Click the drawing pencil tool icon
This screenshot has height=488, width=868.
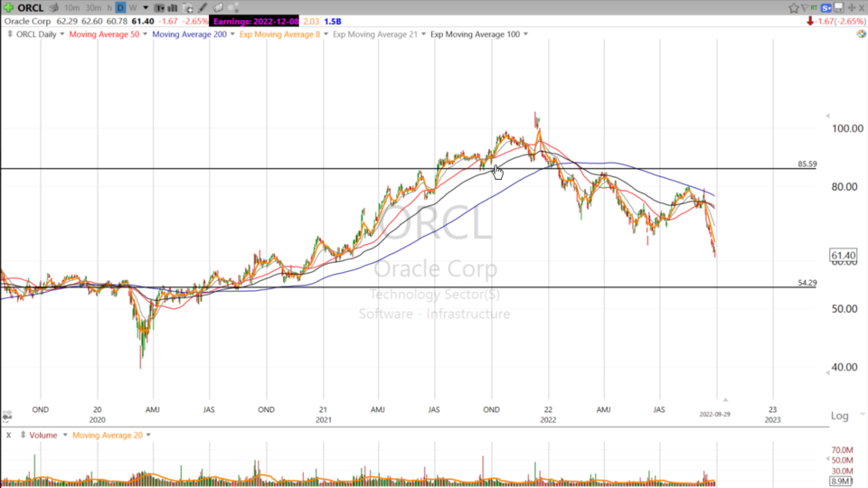point(205,8)
